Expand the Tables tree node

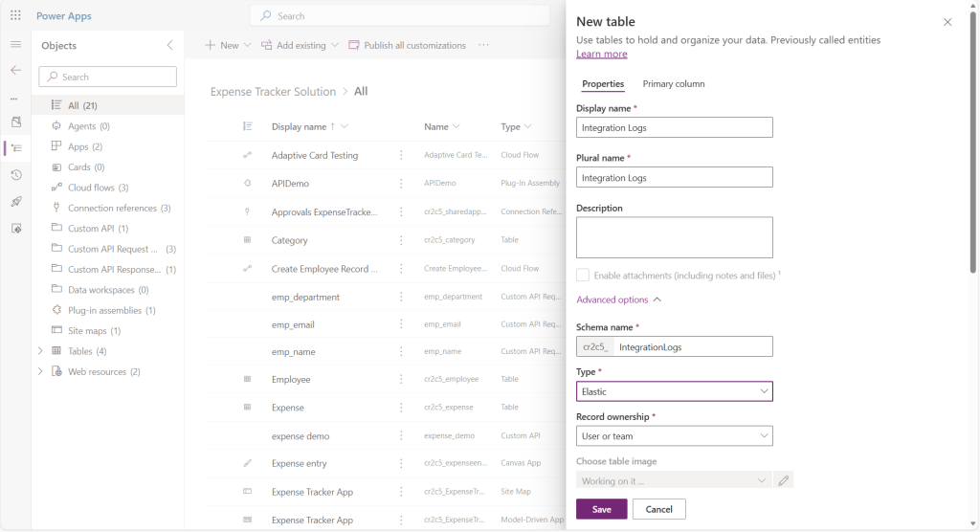[x=40, y=351]
